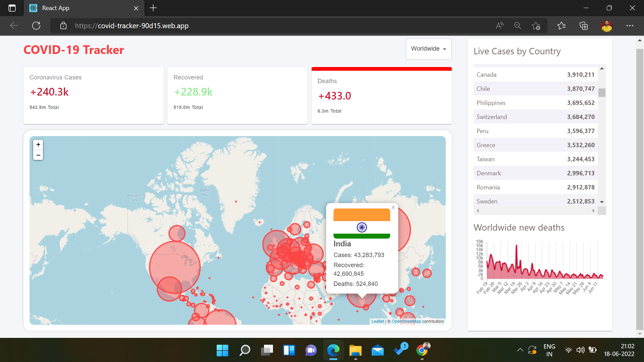Open the OpenStreetMap attribution link
The height and width of the screenshot is (362, 644).
(x=406, y=321)
